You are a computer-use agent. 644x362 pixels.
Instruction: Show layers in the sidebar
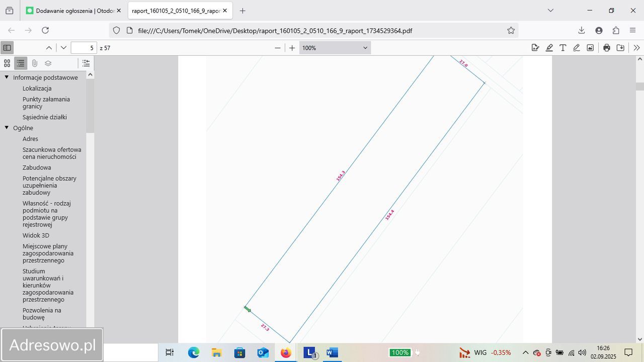click(x=48, y=63)
